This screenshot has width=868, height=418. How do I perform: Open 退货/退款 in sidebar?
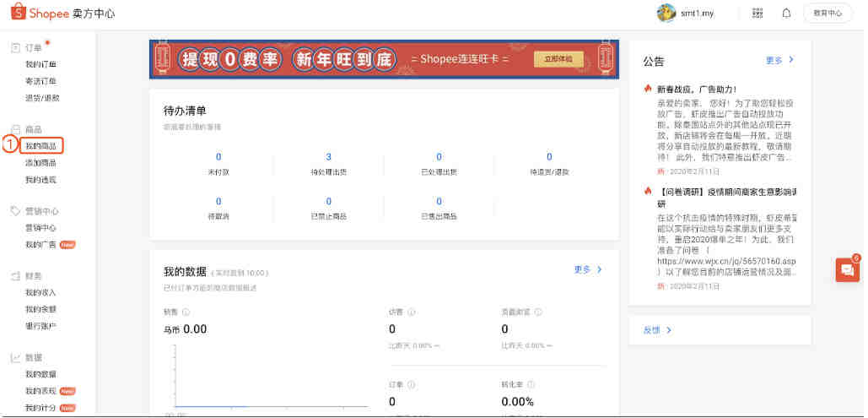[42, 98]
